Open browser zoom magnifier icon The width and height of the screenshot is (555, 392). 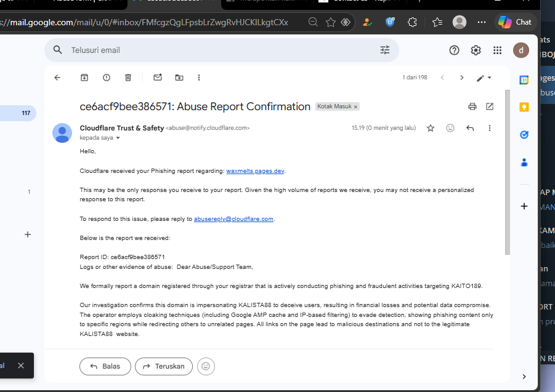(x=313, y=22)
